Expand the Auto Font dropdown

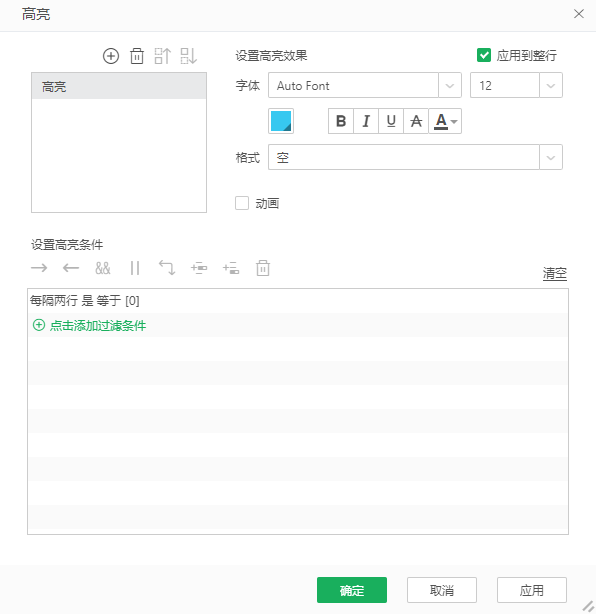point(450,85)
